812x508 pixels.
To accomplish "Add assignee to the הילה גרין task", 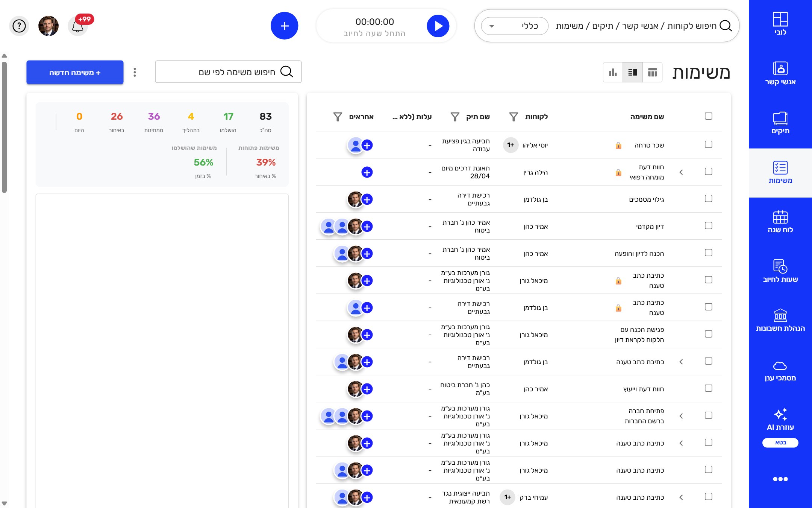I will coord(367,172).
